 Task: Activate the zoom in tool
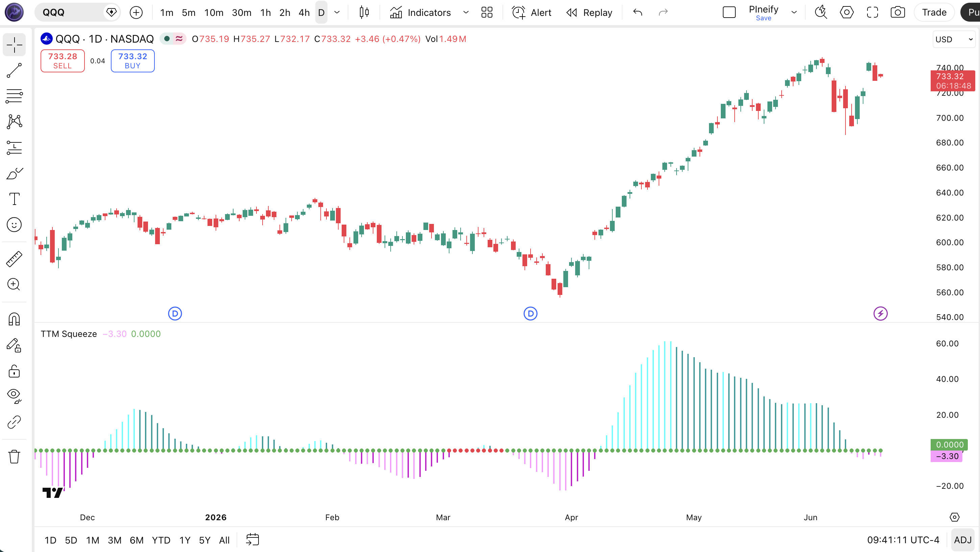click(14, 284)
